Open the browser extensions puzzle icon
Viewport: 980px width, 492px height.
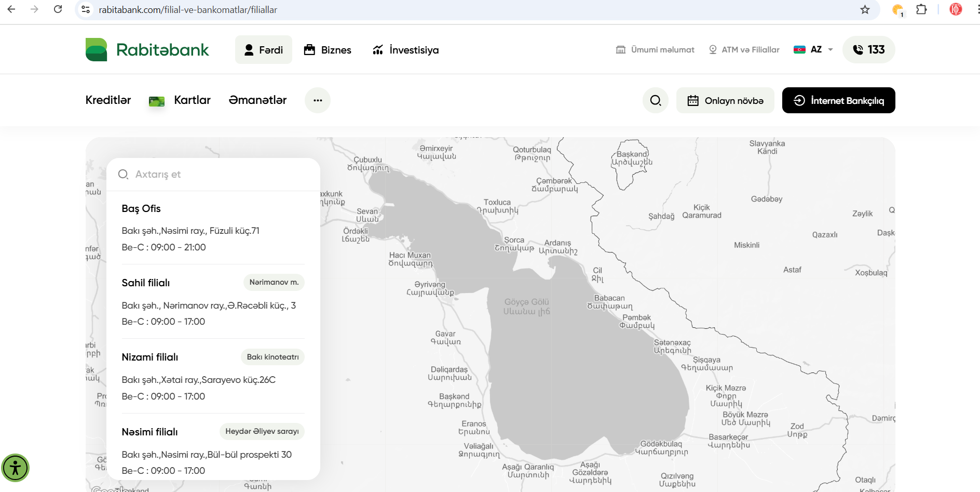coord(921,10)
